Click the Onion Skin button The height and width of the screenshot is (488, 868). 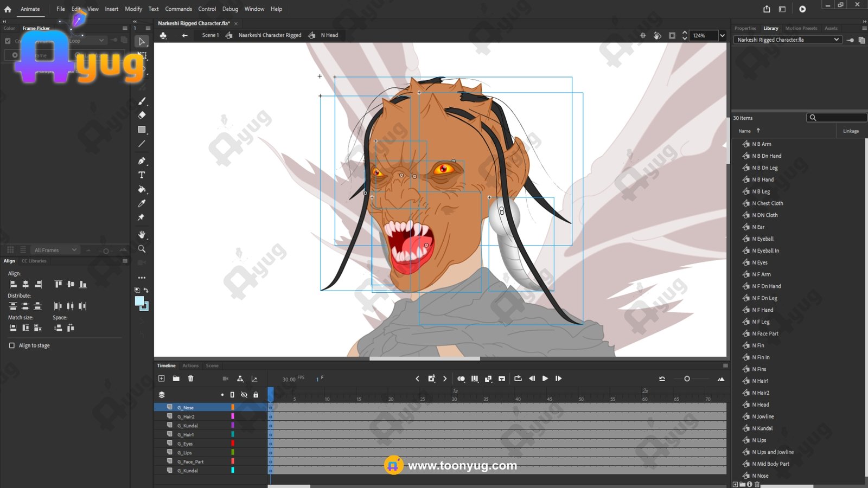click(461, 378)
